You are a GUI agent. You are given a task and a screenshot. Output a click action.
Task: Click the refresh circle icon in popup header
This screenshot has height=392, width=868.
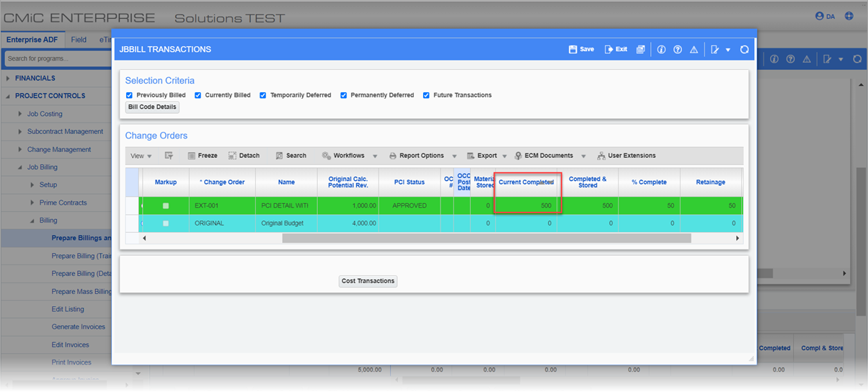(x=745, y=50)
